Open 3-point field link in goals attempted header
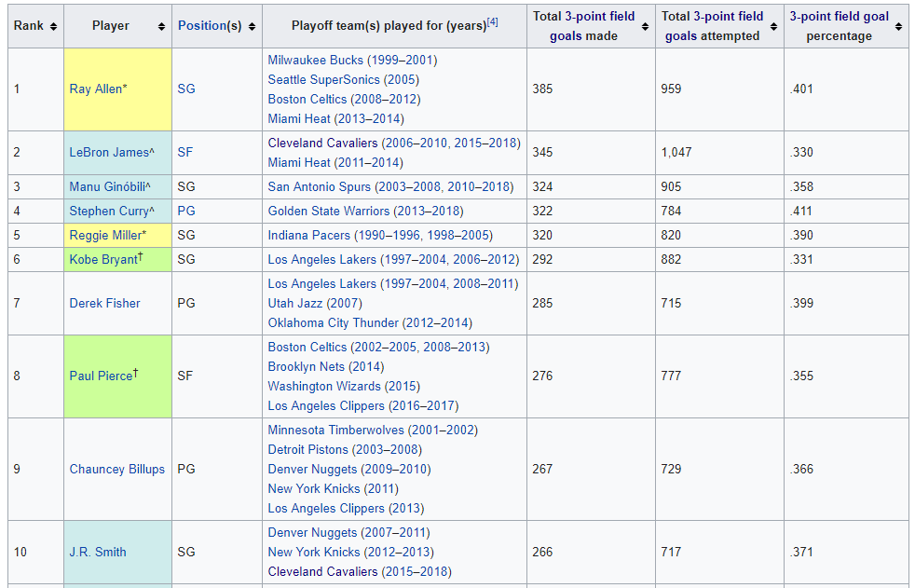Viewport: 915px width, 588px height. click(729, 17)
